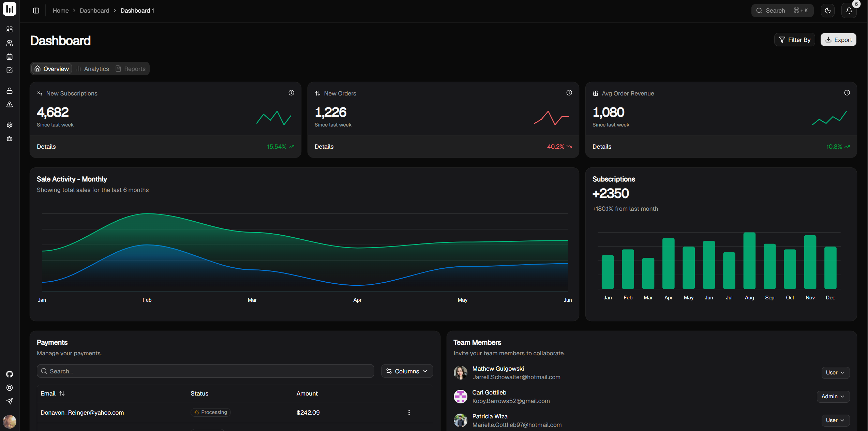Click the Processing status badge
The height and width of the screenshot is (431, 868).
point(211,412)
